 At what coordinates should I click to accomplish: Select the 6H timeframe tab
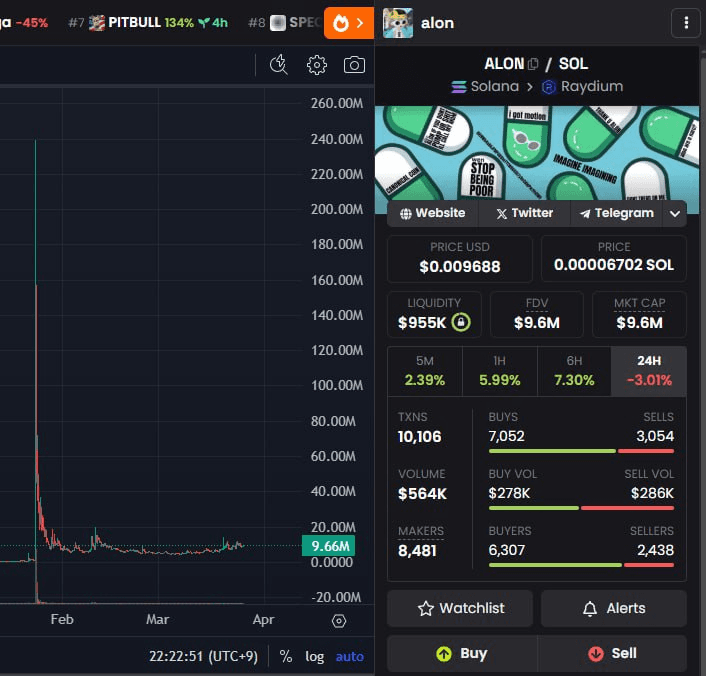pos(574,371)
